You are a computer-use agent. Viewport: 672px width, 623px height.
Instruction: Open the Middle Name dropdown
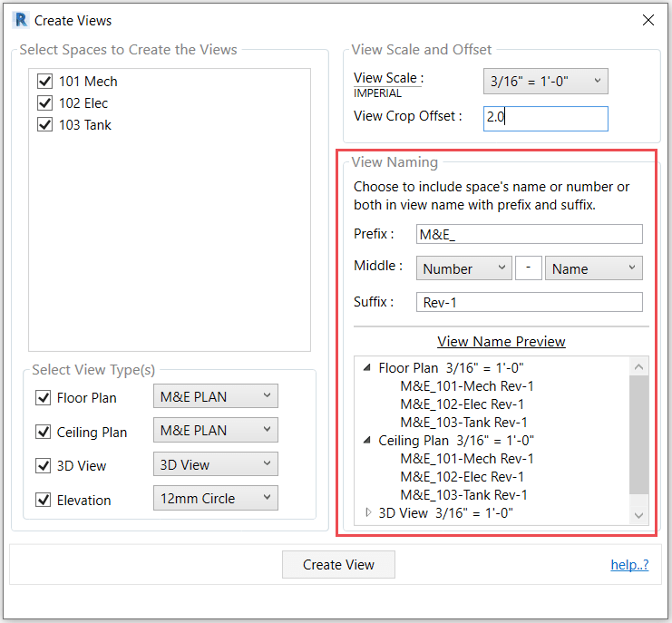click(593, 268)
